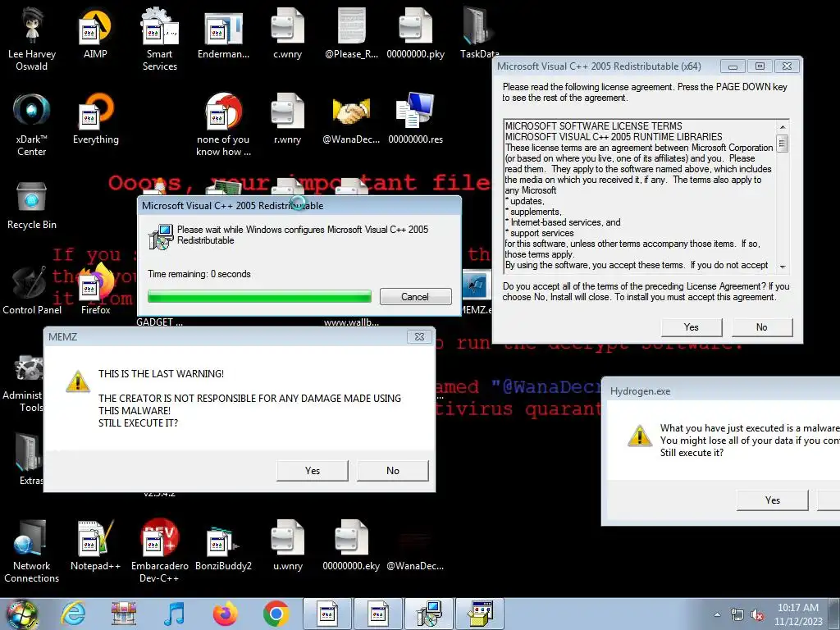Click the green installation progress bar
The width and height of the screenshot is (840, 630).
[x=259, y=296]
